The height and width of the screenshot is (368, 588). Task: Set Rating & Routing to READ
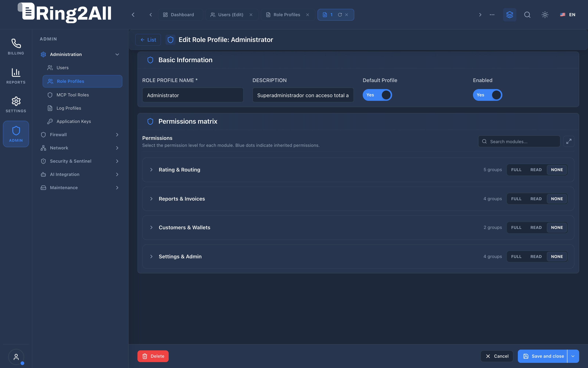(536, 170)
